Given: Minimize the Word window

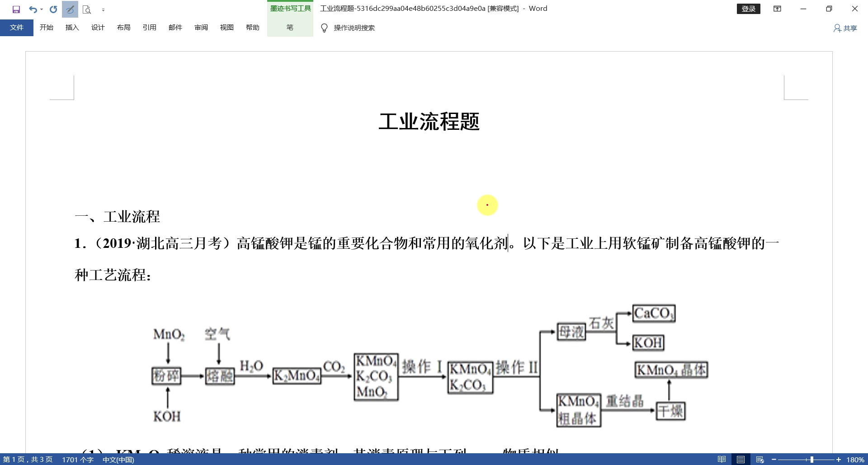Looking at the screenshot, I should [x=803, y=9].
